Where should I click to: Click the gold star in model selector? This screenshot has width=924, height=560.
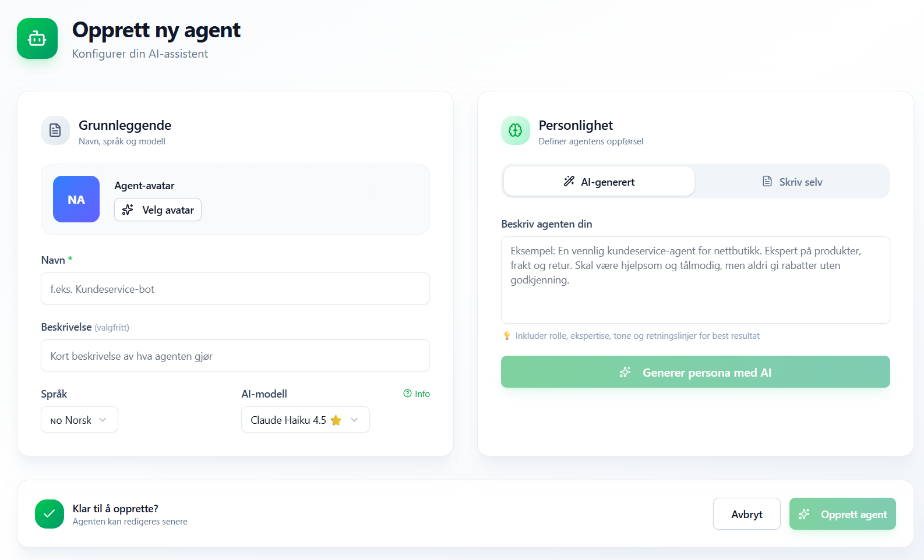pyautogui.click(x=336, y=420)
